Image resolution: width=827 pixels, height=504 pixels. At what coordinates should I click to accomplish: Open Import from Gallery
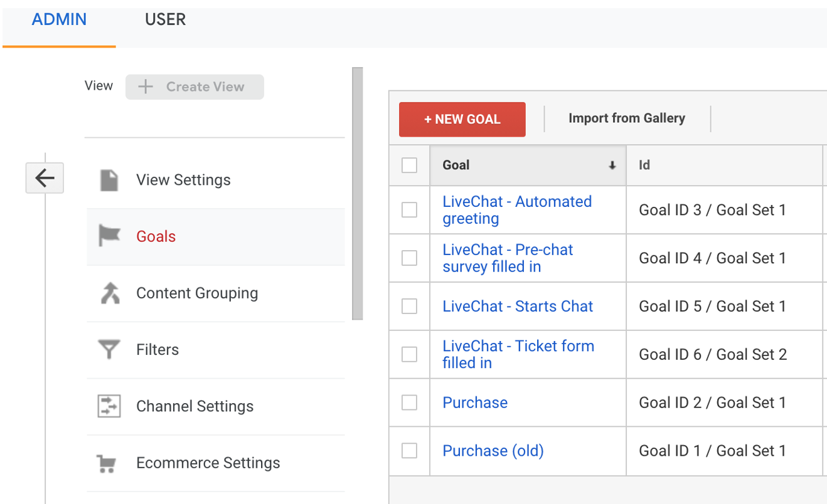tap(626, 118)
